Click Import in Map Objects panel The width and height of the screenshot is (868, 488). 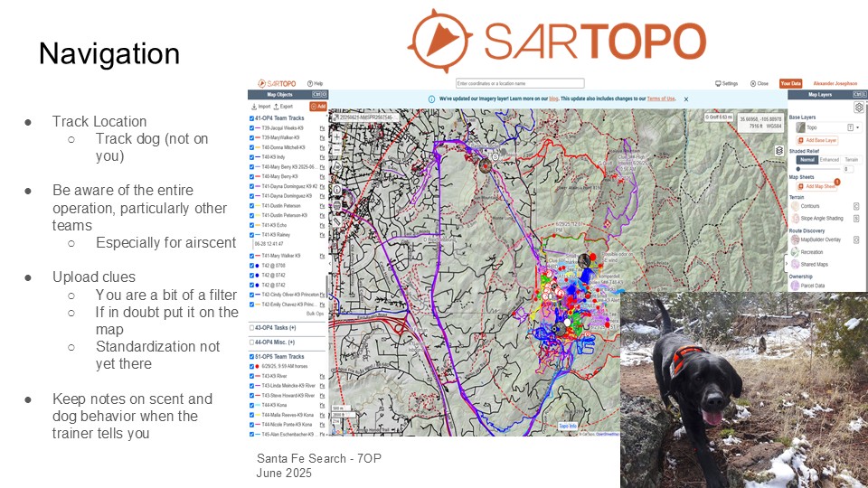[x=260, y=107]
